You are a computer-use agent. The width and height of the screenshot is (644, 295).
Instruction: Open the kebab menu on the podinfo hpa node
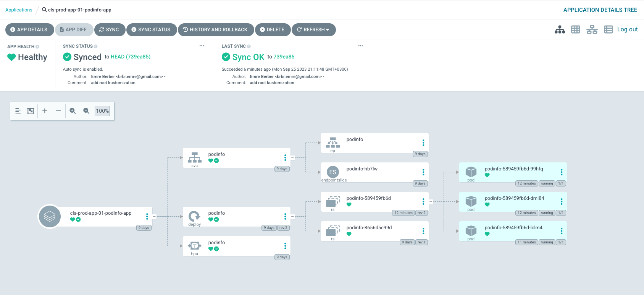(285, 246)
